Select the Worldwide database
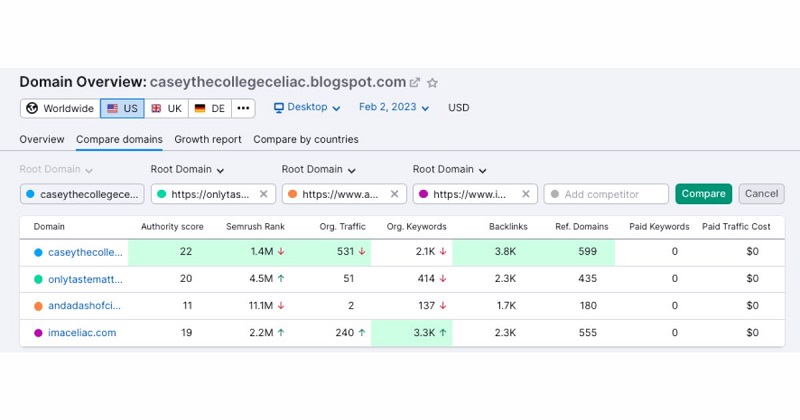Viewport: 800px width, 420px height. (x=60, y=108)
